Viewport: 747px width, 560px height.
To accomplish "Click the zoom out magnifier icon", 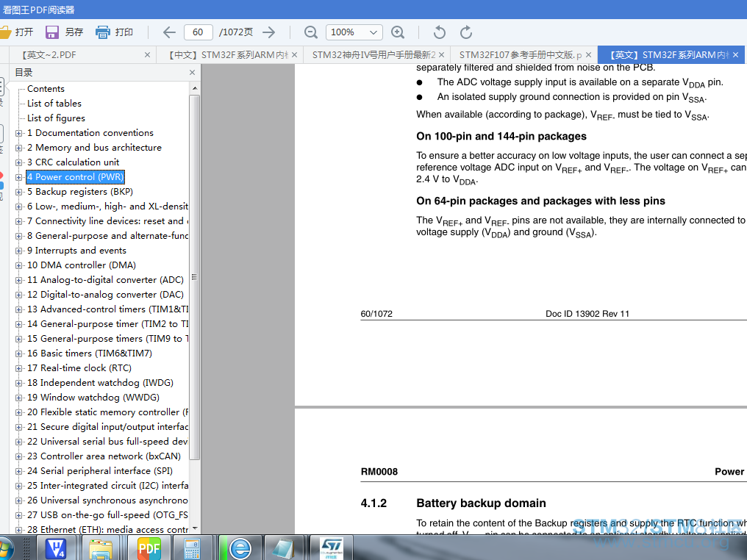I will click(x=310, y=32).
